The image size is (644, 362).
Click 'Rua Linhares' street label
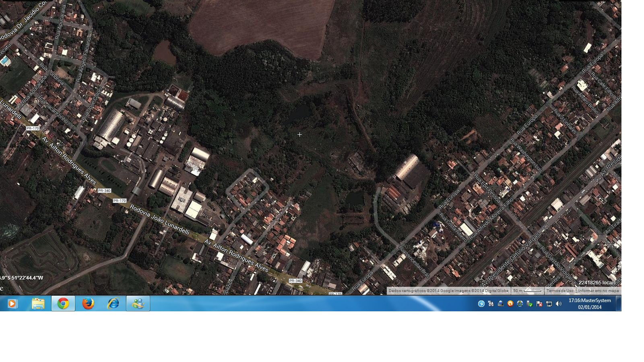(x=565, y=121)
